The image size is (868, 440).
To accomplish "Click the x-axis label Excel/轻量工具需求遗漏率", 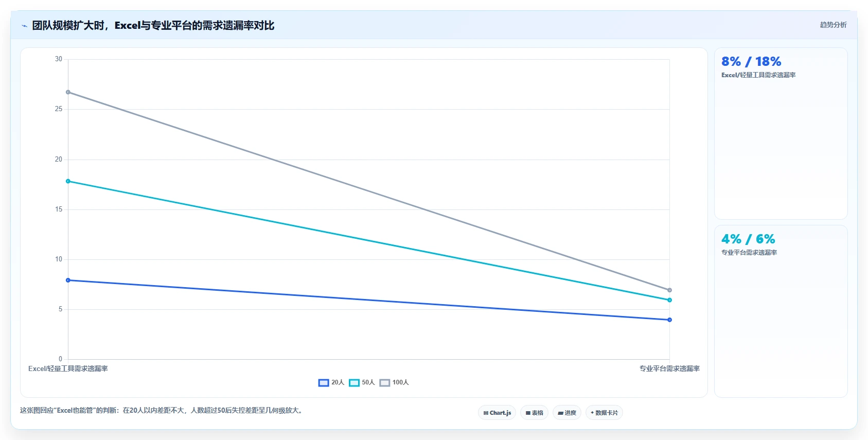I will pos(68,368).
